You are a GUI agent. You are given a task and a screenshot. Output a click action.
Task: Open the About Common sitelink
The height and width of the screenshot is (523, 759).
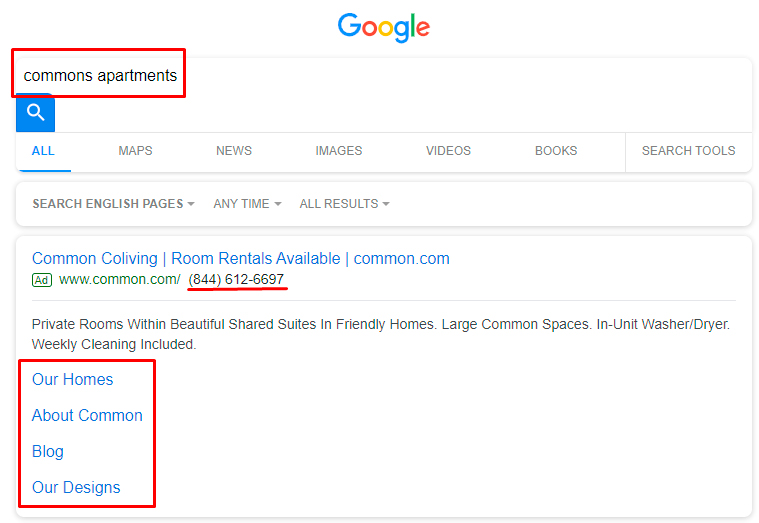87,415
